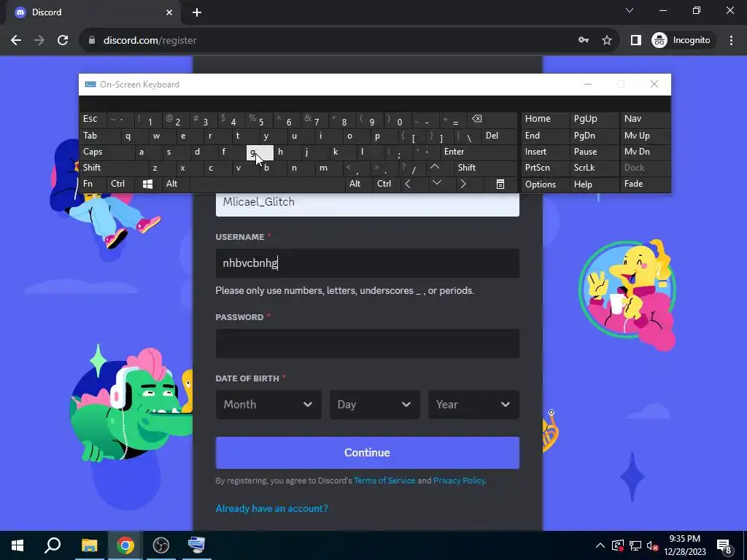Open the Day dropdown

[x=374, y=405]
